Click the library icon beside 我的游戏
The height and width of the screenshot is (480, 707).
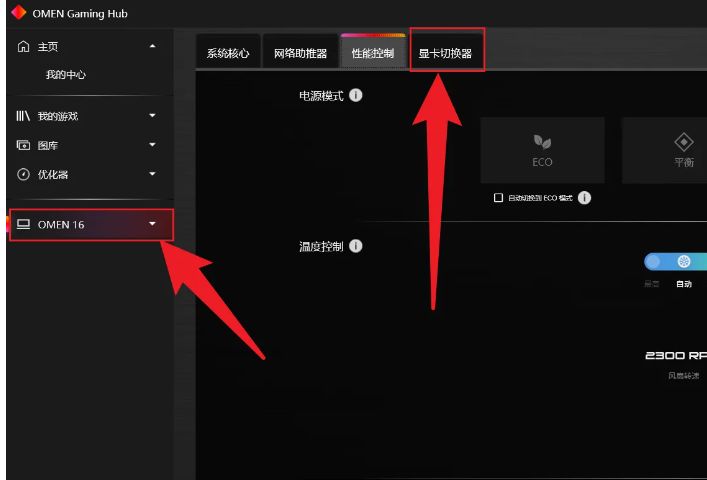click(23, 116)
